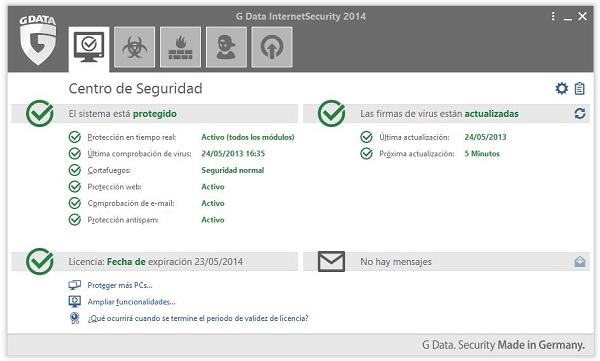The width and height of the screenshot is (600, 361).
Task: Select Protección en tiempo real label
Action: 132,137
